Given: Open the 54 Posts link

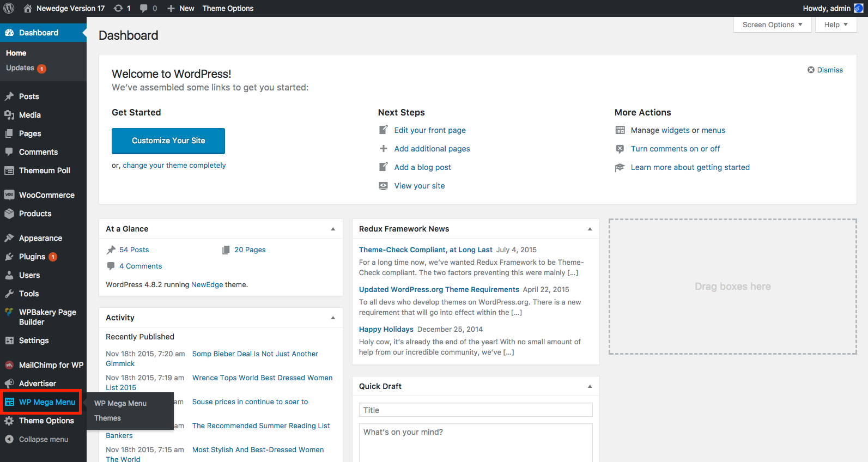Looking at the screenshot, I should (x=134, y=250).
